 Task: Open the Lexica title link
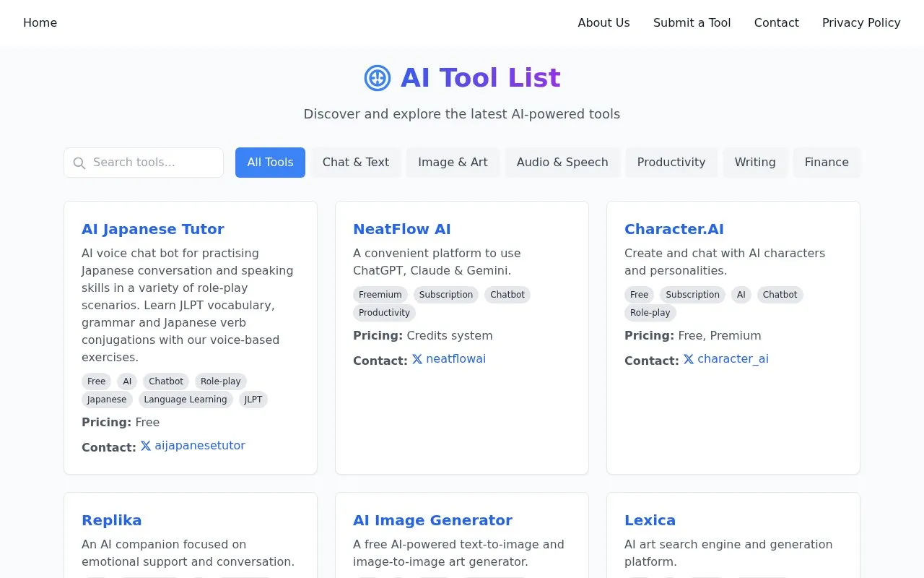click(650, 520)
